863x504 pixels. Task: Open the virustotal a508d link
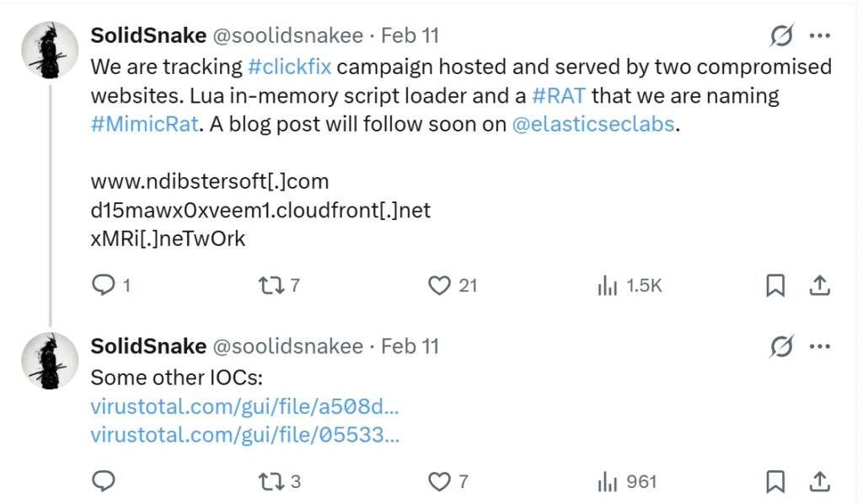click(x=244, y=406)
